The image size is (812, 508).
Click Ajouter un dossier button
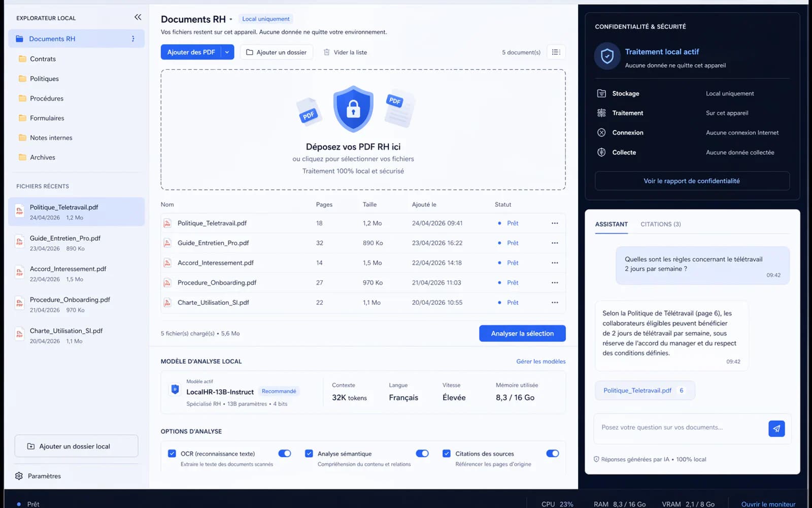(277, 52)
